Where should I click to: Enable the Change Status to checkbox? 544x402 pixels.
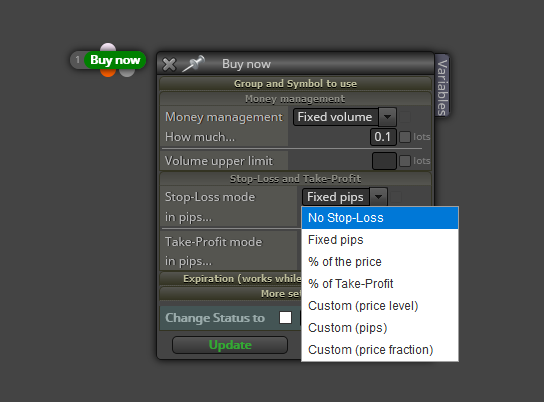pyautogui.click(x=286, y=317)
